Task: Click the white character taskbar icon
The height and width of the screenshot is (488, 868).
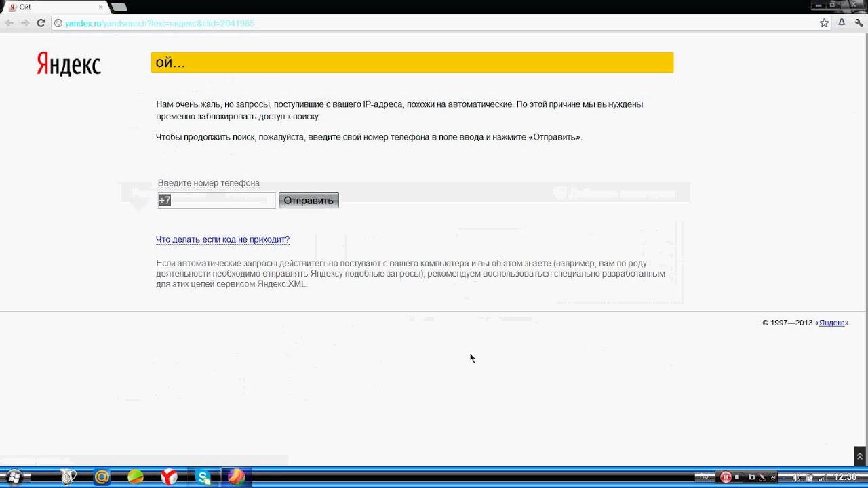Action: click(68, 477)
